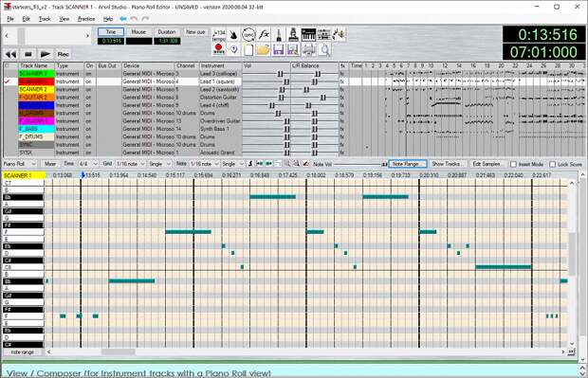Screen dimensions: 588x378
Task: Open the Piano Roll view dropdown
Action: pos(20,164)
